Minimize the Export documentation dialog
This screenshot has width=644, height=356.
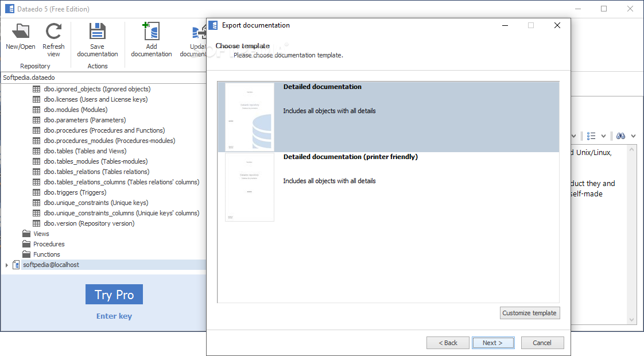click(505, 25)
